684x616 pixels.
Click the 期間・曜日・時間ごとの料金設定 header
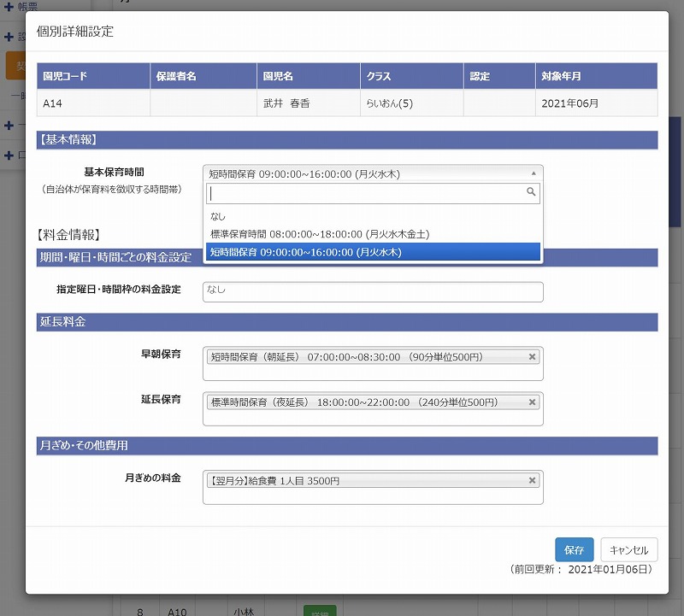coord(116,257)
